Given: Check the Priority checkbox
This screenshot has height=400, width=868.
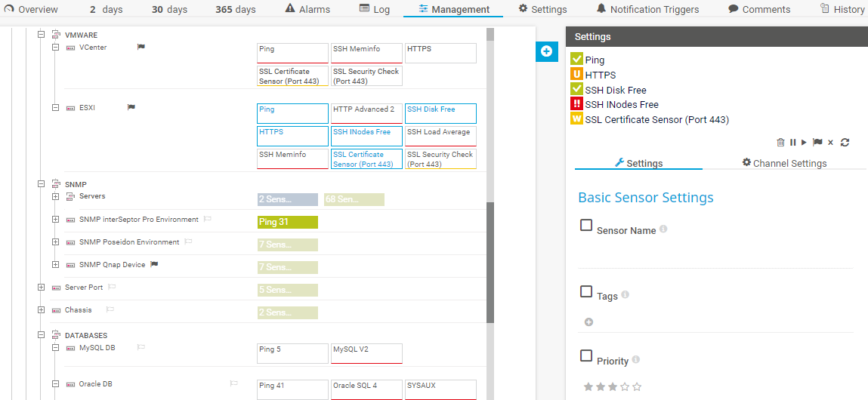Looking at the screenshot, I should [586, 355].
